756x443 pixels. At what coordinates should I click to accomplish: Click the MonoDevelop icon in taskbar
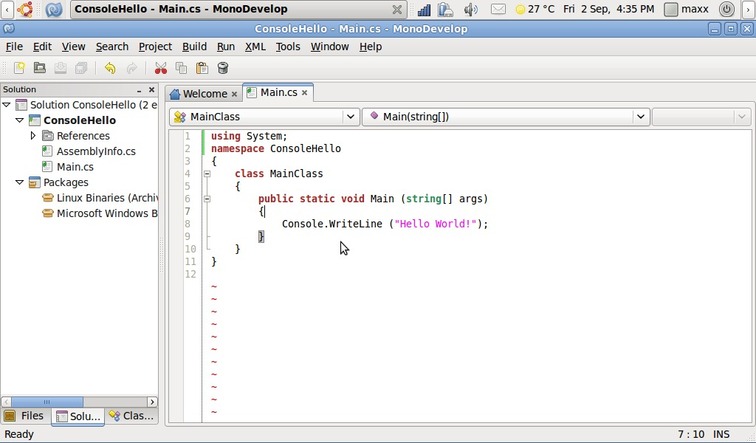click(x=54, y=9)
